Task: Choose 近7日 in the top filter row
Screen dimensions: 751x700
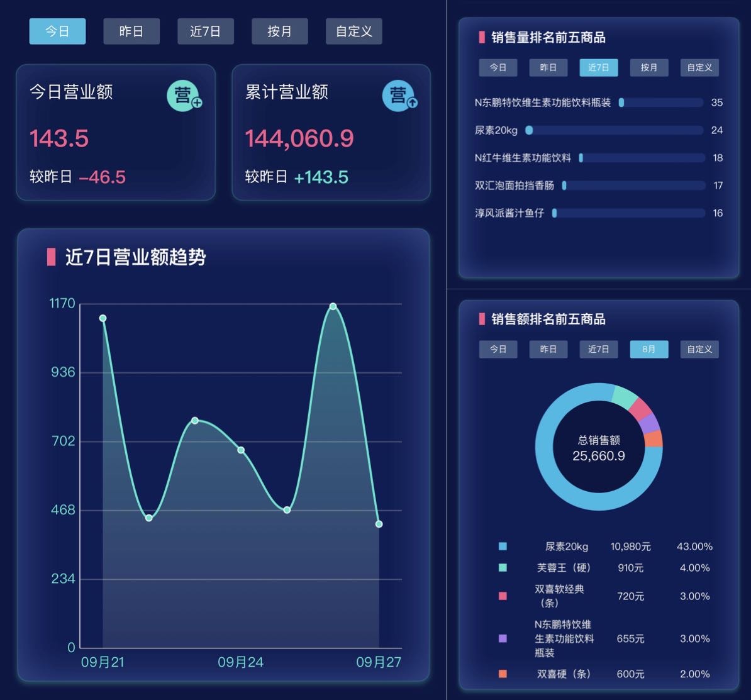Action: (x=206, y=31)
